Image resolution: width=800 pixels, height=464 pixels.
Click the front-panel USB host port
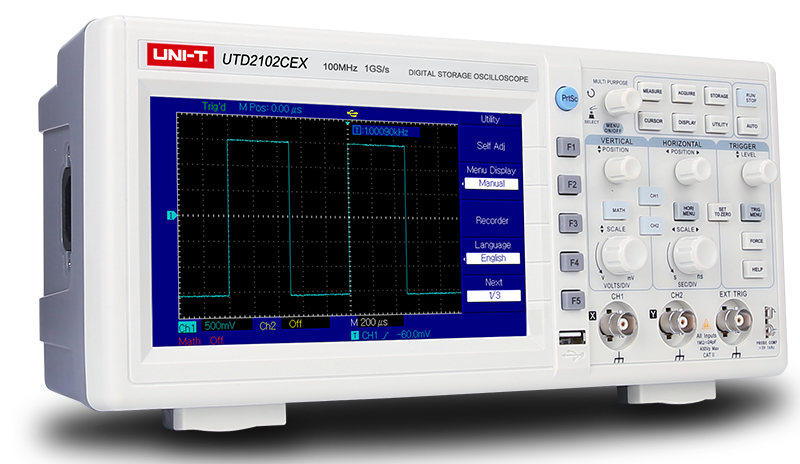click(572, 337)
